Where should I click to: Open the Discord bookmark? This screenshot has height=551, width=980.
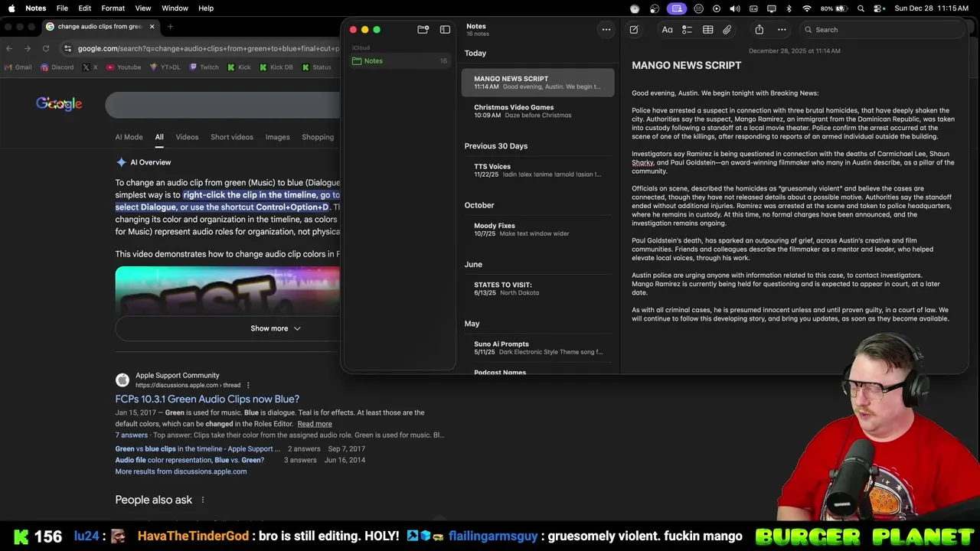pos(57,67)
